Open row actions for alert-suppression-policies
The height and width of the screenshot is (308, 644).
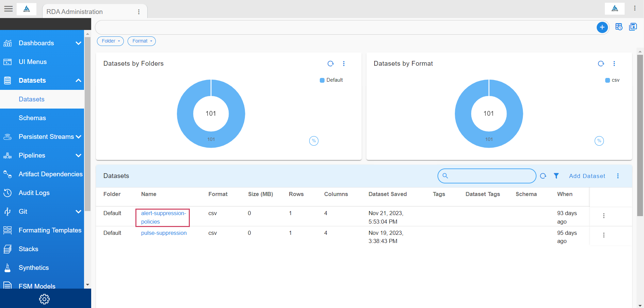point(604,216)
